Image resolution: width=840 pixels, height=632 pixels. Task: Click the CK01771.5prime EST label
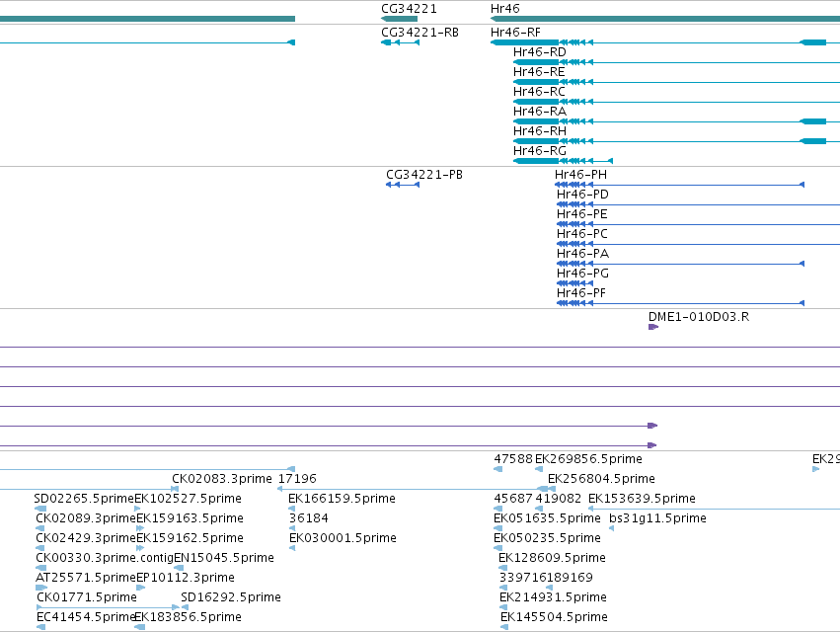87,597
